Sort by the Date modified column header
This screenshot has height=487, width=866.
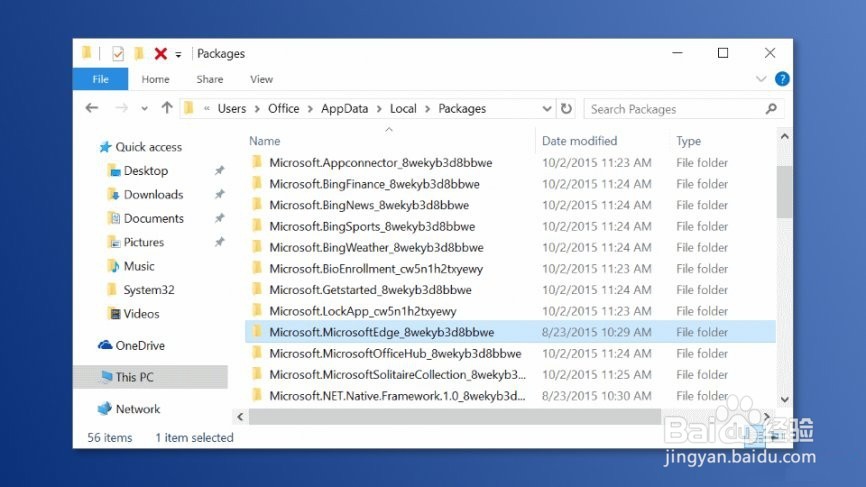click(579, 141)
